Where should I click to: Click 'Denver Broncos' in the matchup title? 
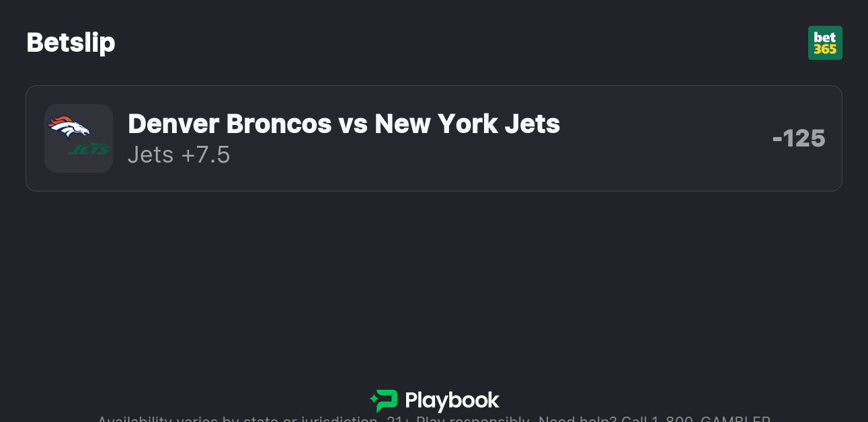tap(229, 124)
